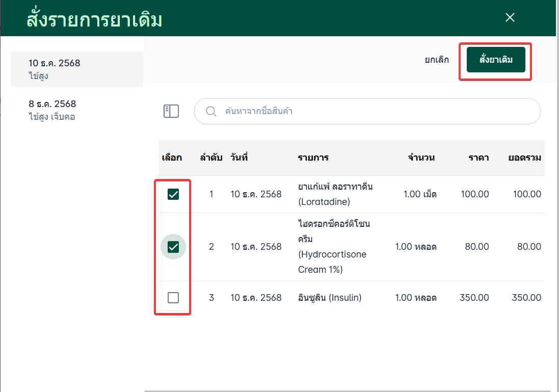Click the วันที่ column header
559x392 pixels.
click(x=239, y=158)
